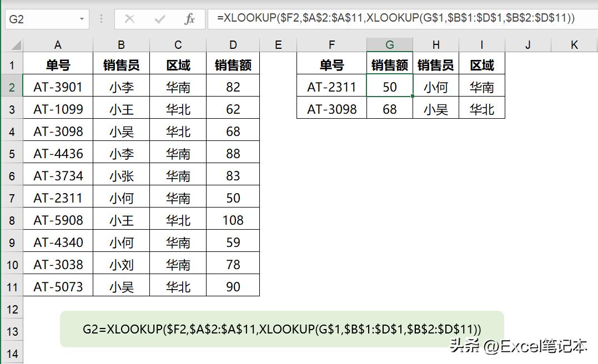Click the cell showing 小何 in column H
This screenshot has height=364, width=598.
[436, 87]
